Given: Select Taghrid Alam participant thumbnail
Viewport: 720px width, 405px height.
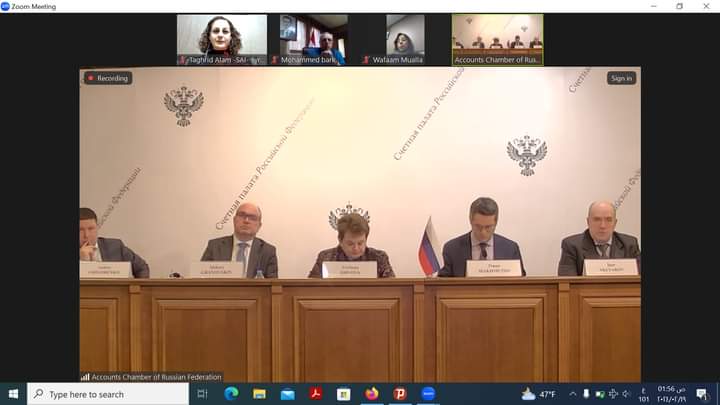Looking at the screenshot, I should tap(222, 40).
